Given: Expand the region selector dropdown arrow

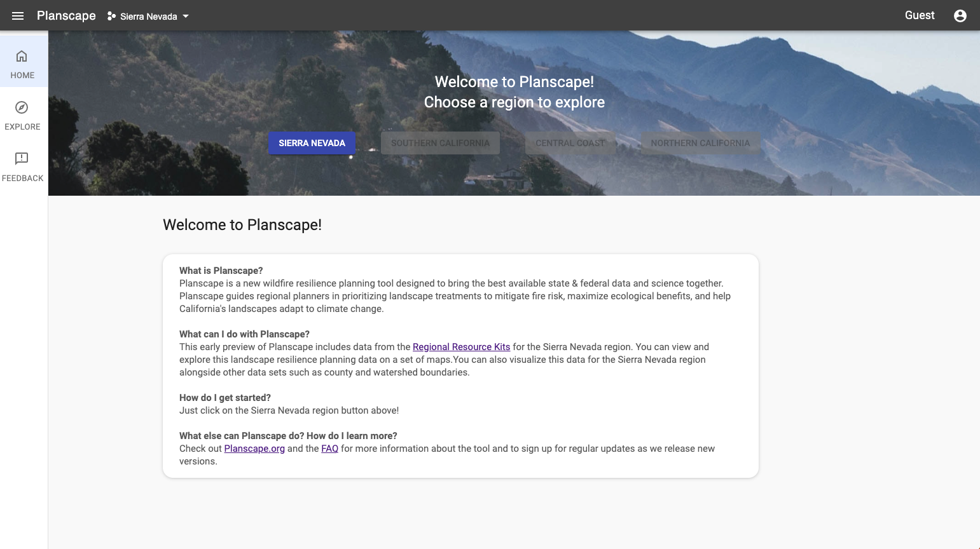Looking at the screenshot, I should (x=186, y=16).
